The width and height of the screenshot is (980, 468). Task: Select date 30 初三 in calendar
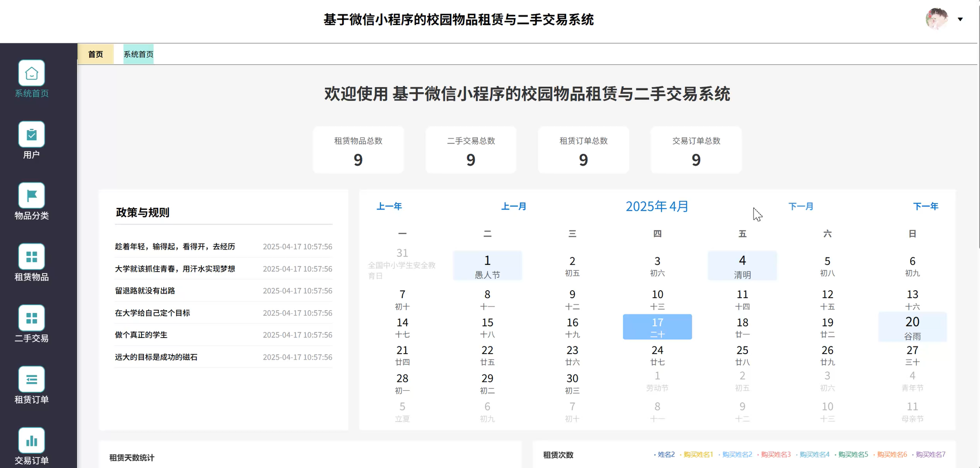pyautogui.click(x=572, y=383)
